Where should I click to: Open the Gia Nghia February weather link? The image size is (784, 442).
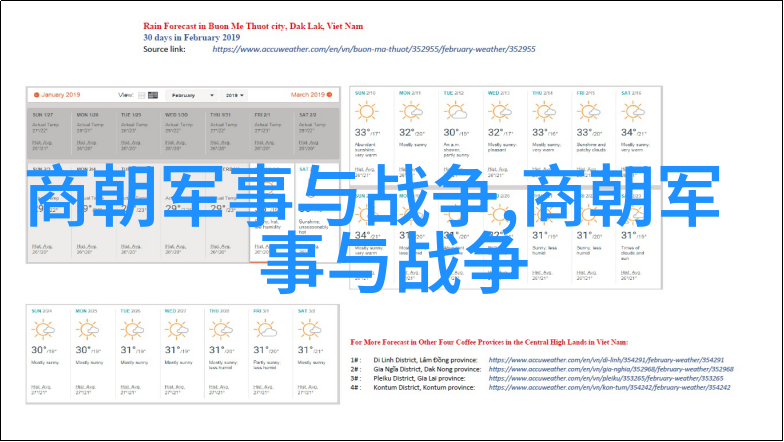point(611,369)
